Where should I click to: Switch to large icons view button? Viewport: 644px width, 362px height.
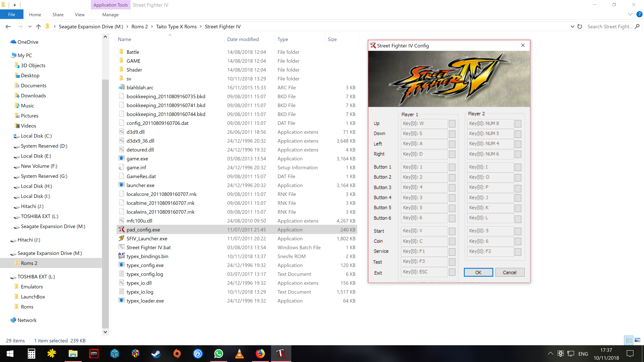coord(637,340)
